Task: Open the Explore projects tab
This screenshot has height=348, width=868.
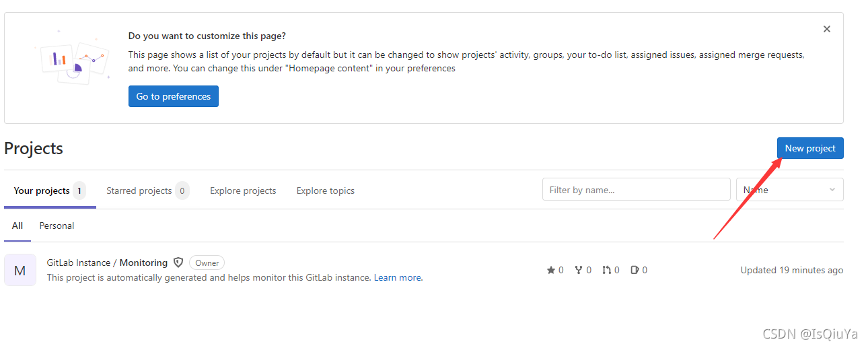Action: (243, 190)
